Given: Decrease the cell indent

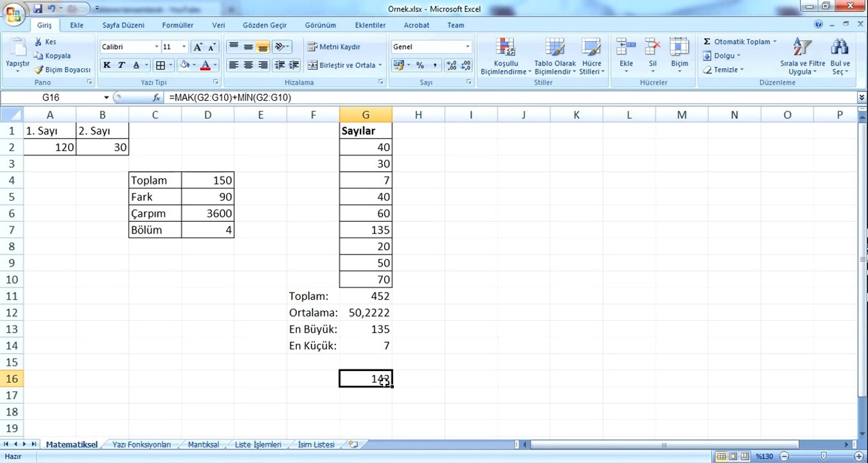Looking at the screenshot, I should (x=279, y=65).
